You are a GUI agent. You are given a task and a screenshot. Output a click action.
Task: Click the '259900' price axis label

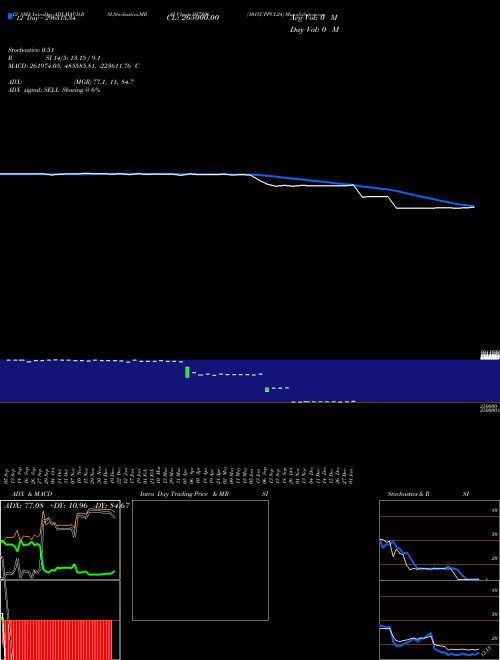[x=490, y=407]
